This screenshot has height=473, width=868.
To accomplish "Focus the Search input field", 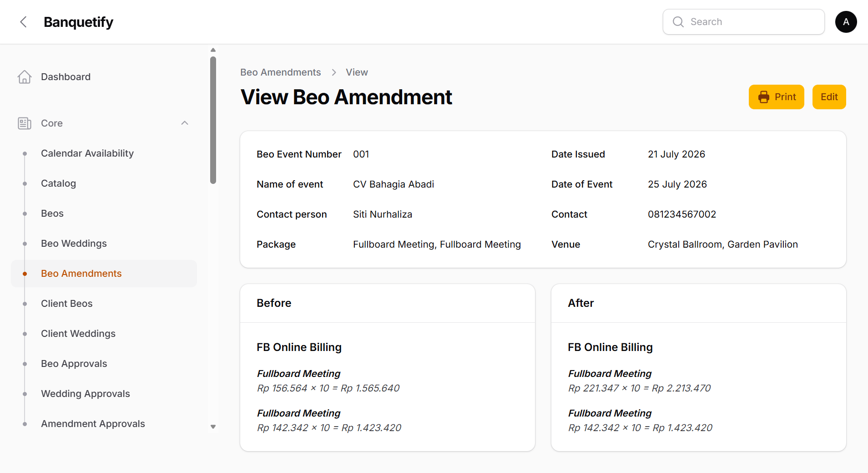I will click(x=744, y=22).
